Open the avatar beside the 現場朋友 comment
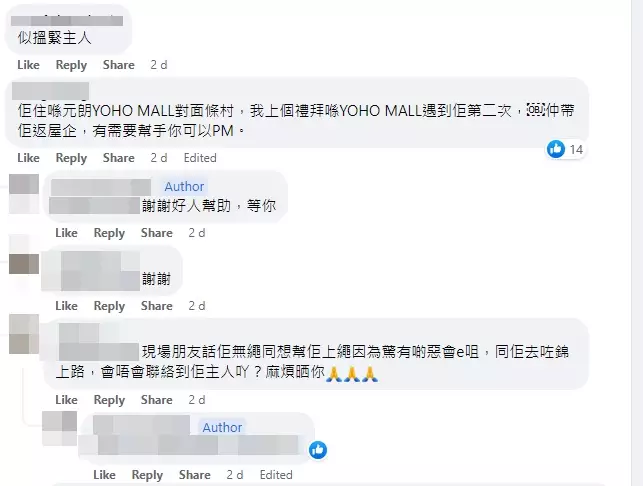Screen dimensions: 643x486 click(24, 334)
